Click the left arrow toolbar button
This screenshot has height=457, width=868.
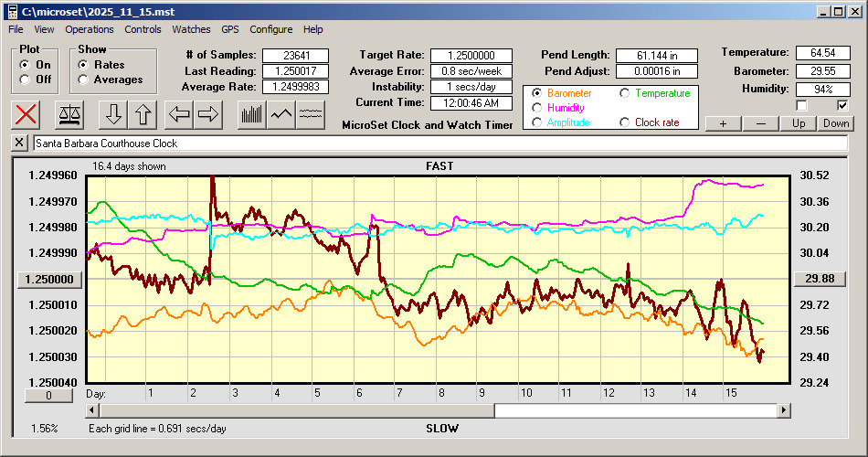(x=179, y=115)
